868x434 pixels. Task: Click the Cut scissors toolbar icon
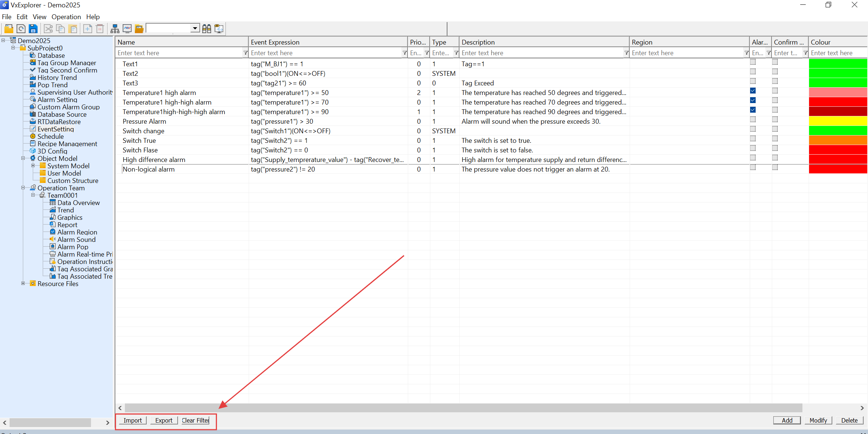pyautogui.click(x=48, y=29)
